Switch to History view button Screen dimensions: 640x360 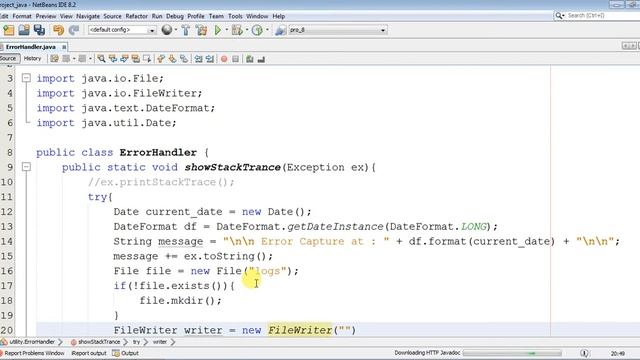tap(33, 59)
